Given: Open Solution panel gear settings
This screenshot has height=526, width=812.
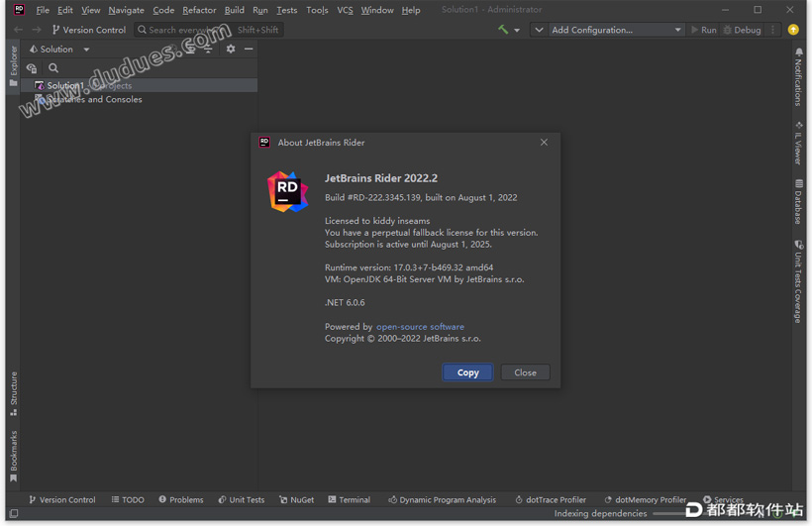Looking at the screenshot, I should (231, 49).
